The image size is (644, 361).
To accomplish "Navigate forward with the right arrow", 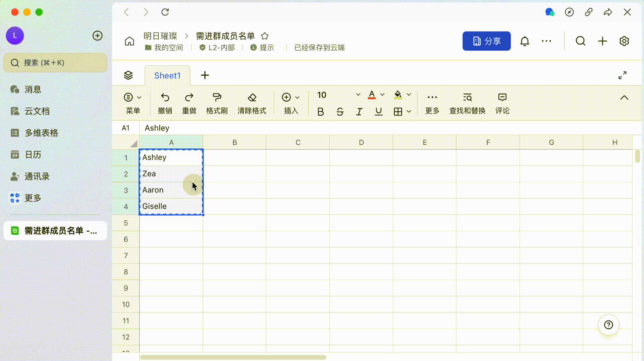I will tap(146, 12).
